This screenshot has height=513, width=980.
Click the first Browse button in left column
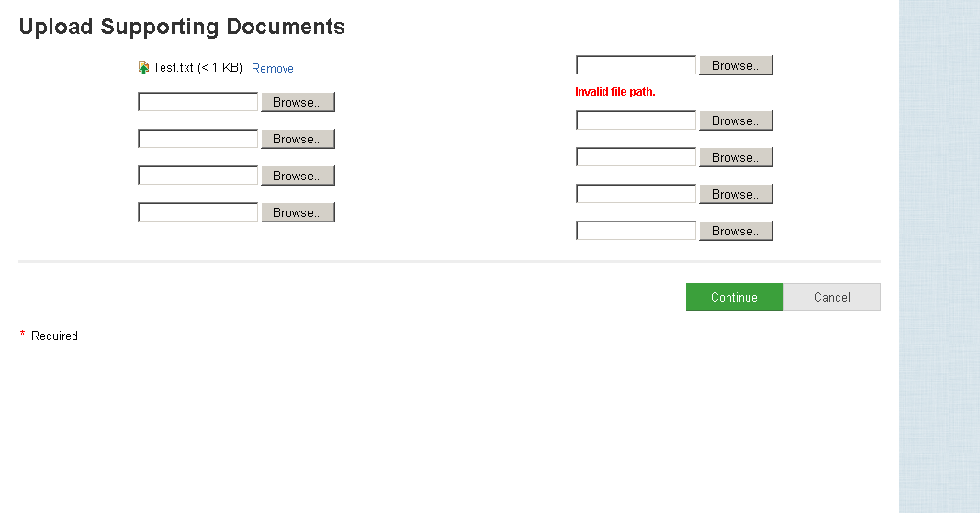click(299, 102)
